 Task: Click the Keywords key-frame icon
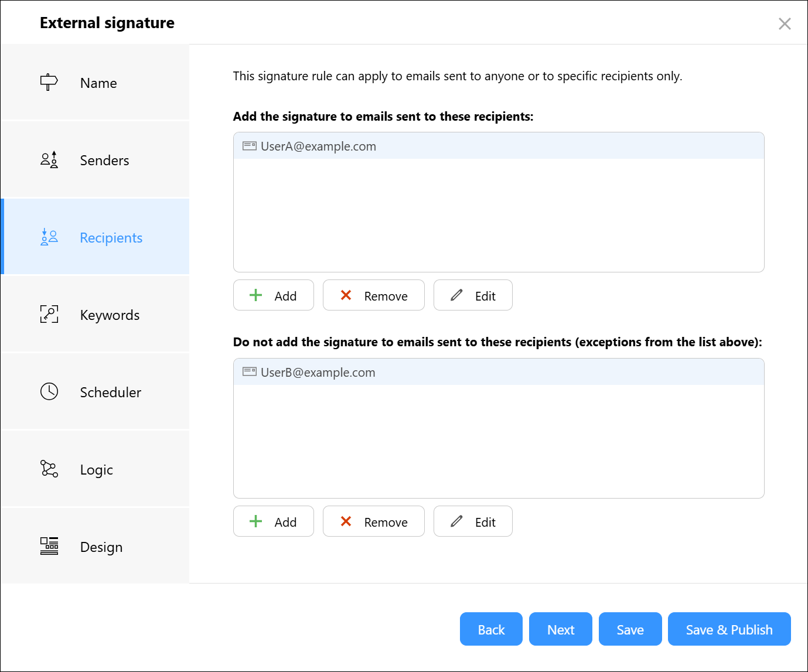tap(49, 315)
